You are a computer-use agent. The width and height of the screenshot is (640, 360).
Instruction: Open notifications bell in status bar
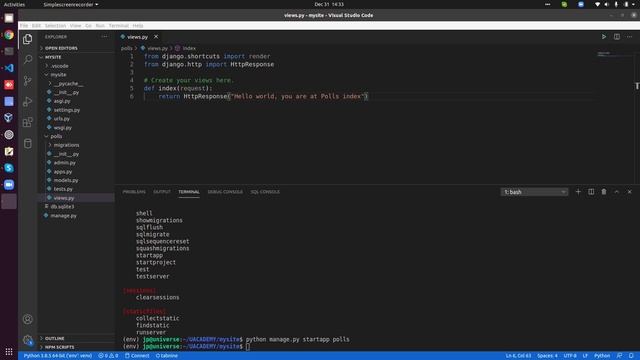tap(631, 356)
